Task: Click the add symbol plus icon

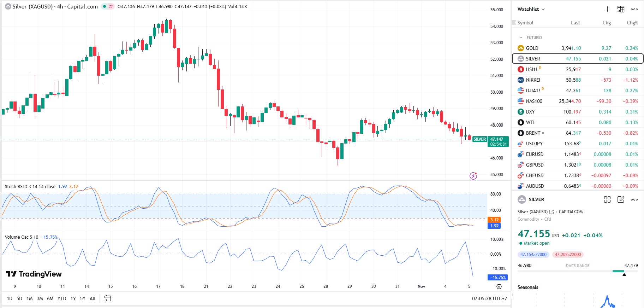Action: coord(607,9)
